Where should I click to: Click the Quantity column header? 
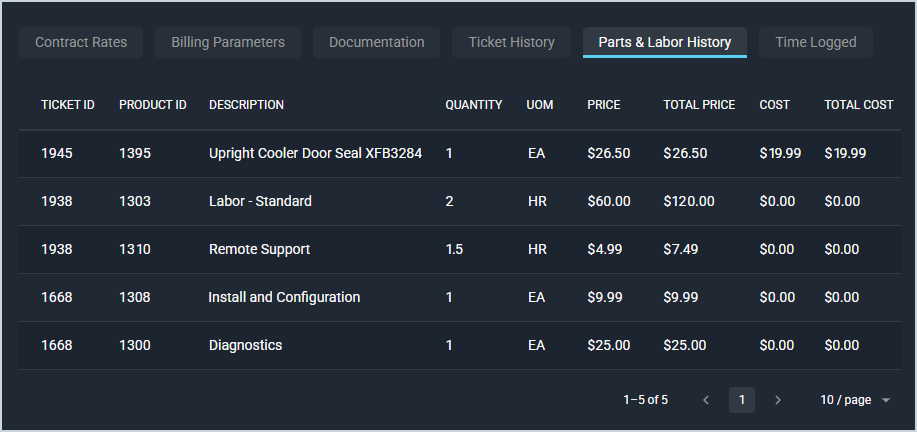point(474,105)
